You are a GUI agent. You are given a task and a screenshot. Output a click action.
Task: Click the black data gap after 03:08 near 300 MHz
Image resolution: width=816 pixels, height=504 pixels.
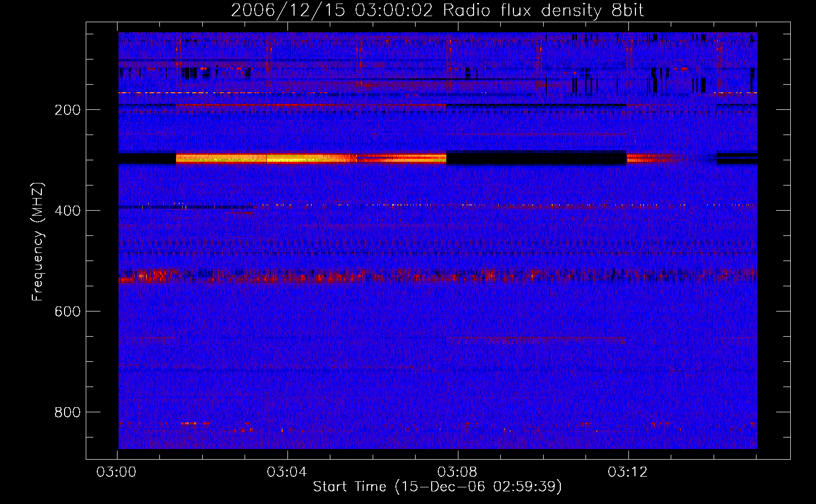(x=537, y=158)
